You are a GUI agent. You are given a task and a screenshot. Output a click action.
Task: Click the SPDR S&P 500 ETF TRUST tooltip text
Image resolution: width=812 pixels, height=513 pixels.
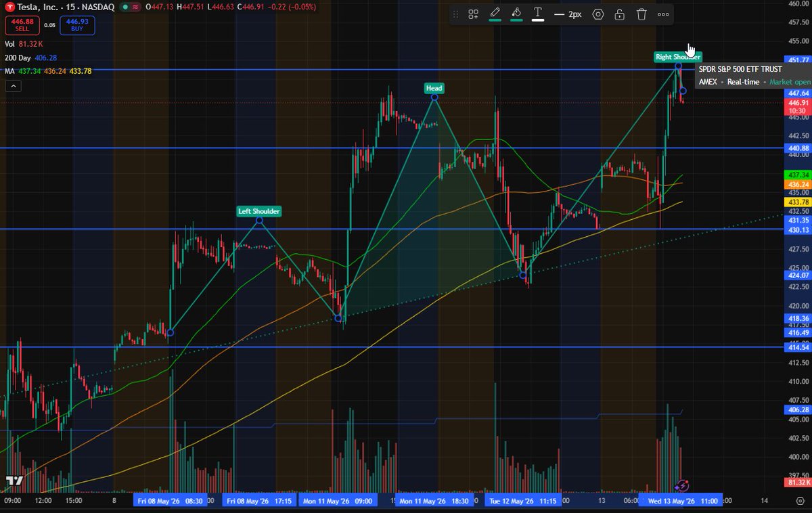tap(740, 69)
